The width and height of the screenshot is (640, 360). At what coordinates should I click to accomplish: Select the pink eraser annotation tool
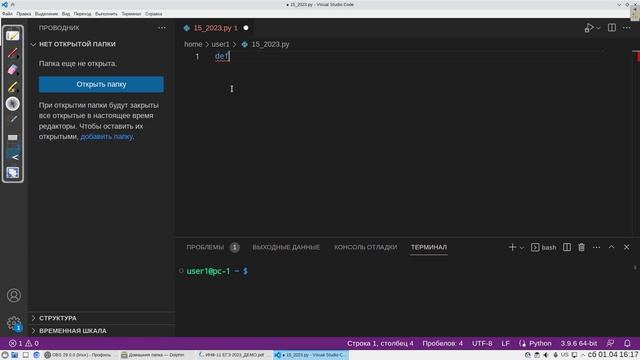coord(13,70)
